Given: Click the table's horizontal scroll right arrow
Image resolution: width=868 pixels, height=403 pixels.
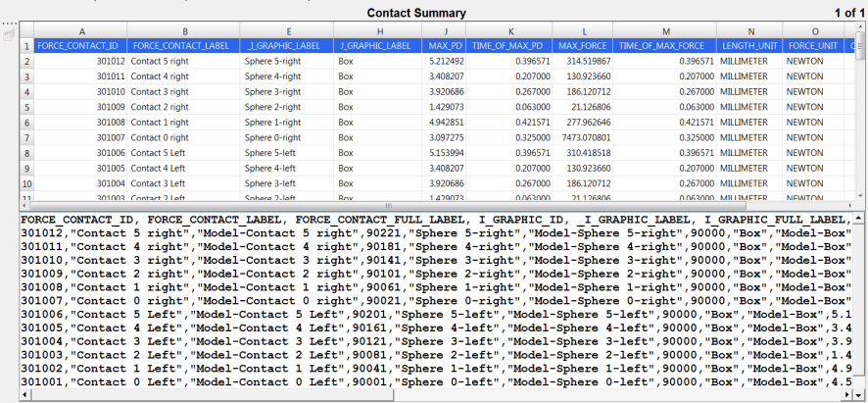Looking at the screenshot, I should point(849,205).
